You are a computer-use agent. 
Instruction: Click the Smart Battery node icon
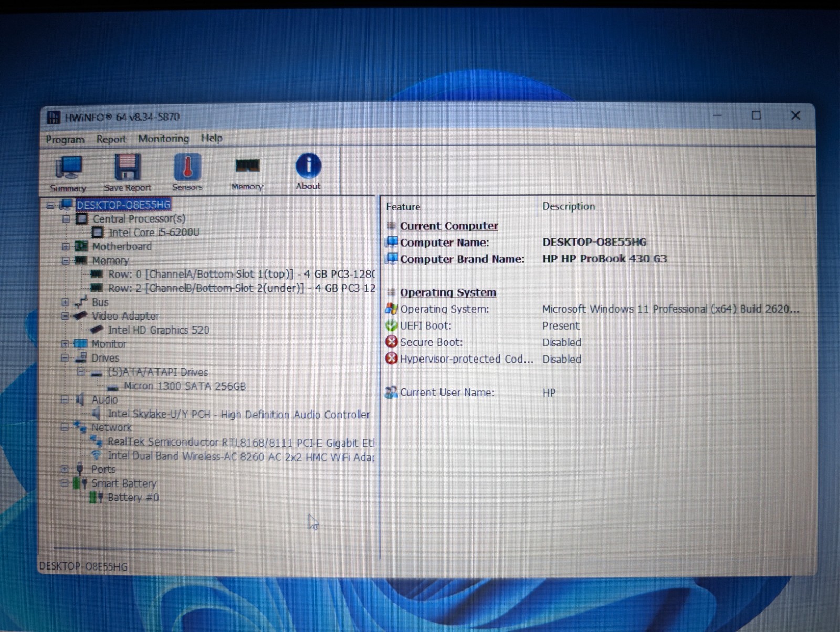click(x=80, y=483)
